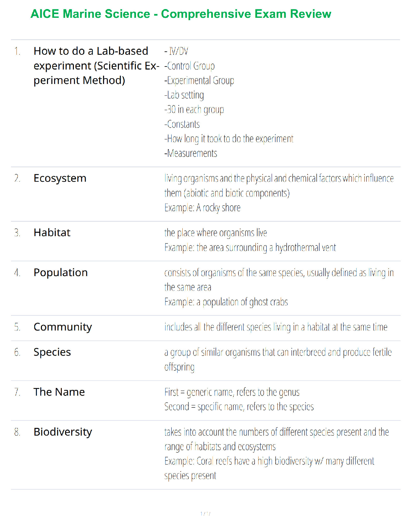This screenshot has width=411, height=532.
Task: Click the AICE Marine Science review title
Action: point(181,14)
